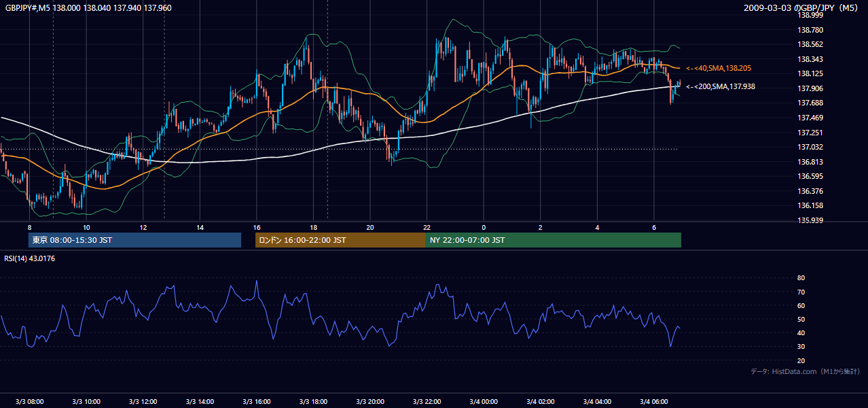
Task: Click the RSI scale value 70
Action: pyautogui.click(x=801, y=292)
